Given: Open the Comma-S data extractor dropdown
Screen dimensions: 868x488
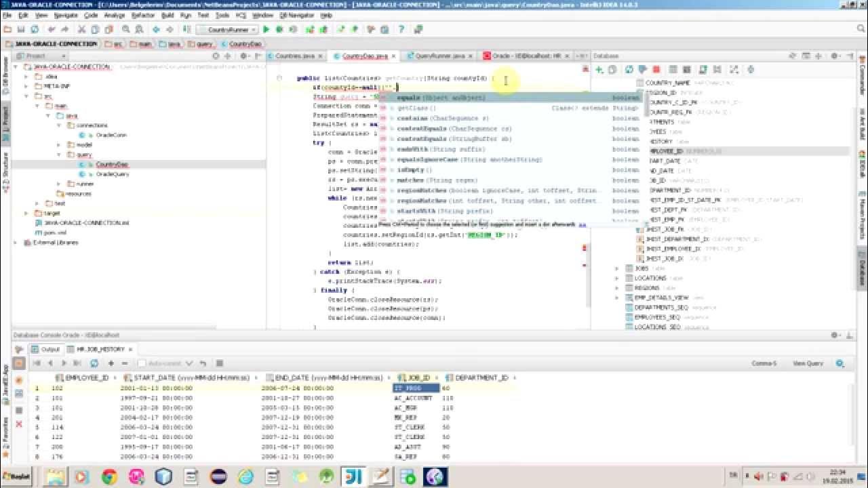Looking at the screenshot, I should pyautogui.click(x=764, y=363).
